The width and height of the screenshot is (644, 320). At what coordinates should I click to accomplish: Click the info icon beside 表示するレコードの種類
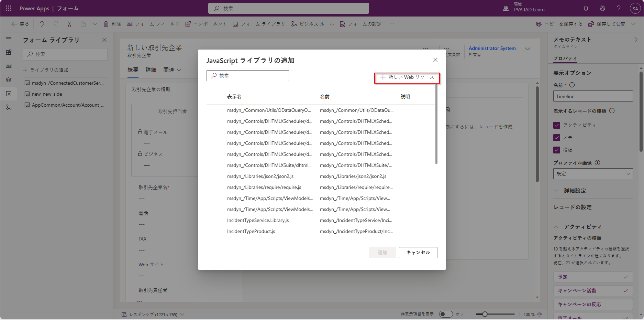[x=612, y=111]
